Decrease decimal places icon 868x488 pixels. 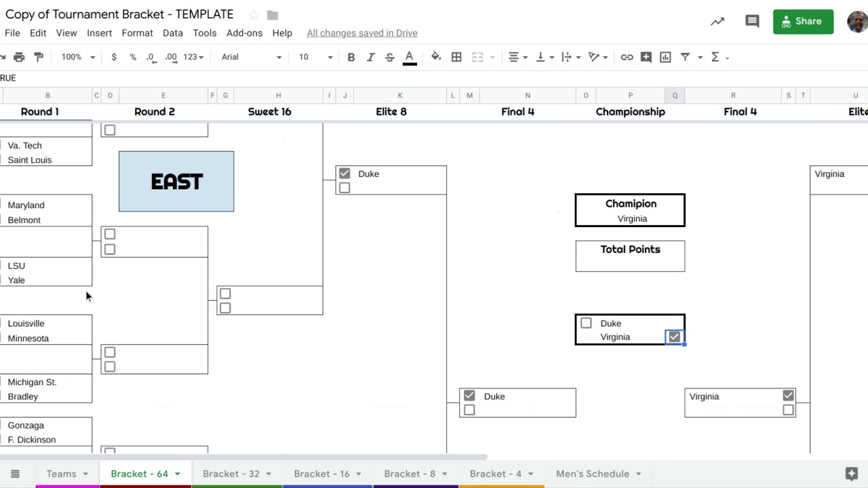(x=151, y=57)
